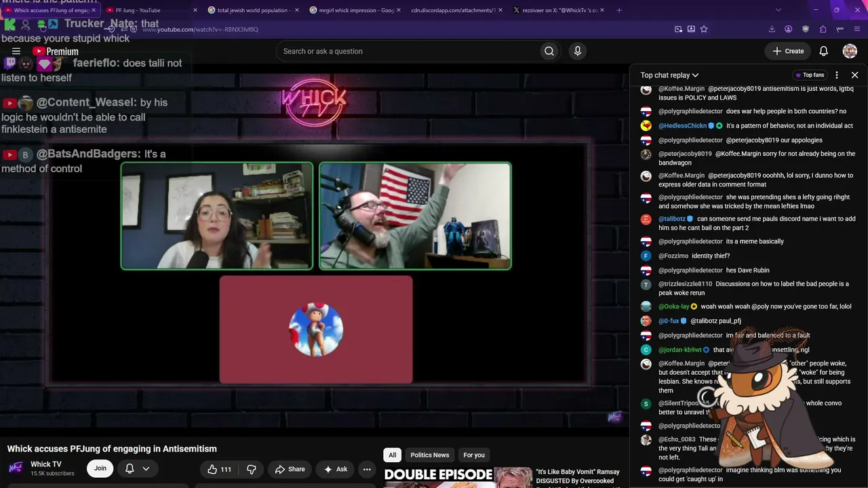The width and height of the screenshot is (868, 488).
Task: Click the YouTube search magnifier button
Action: (549, 51)
